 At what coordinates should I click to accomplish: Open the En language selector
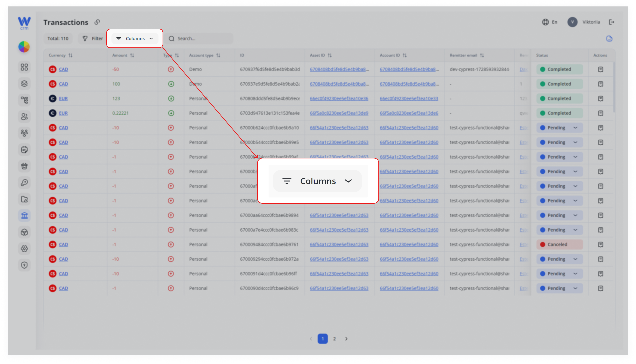550,22
